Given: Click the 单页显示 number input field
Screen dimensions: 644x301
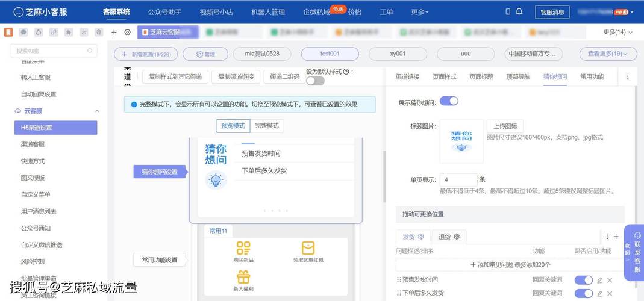Looking at the screenshot, I should coord(458,180).
